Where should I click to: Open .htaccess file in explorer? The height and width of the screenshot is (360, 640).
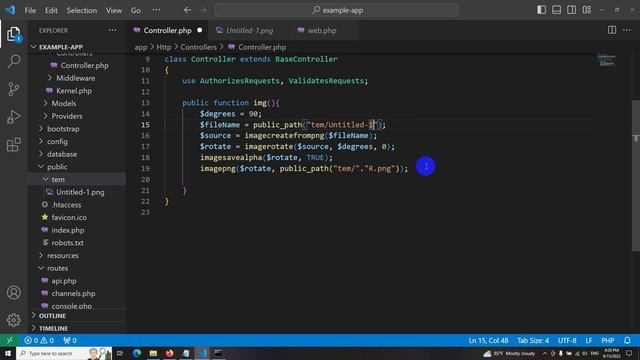[67, 204]
